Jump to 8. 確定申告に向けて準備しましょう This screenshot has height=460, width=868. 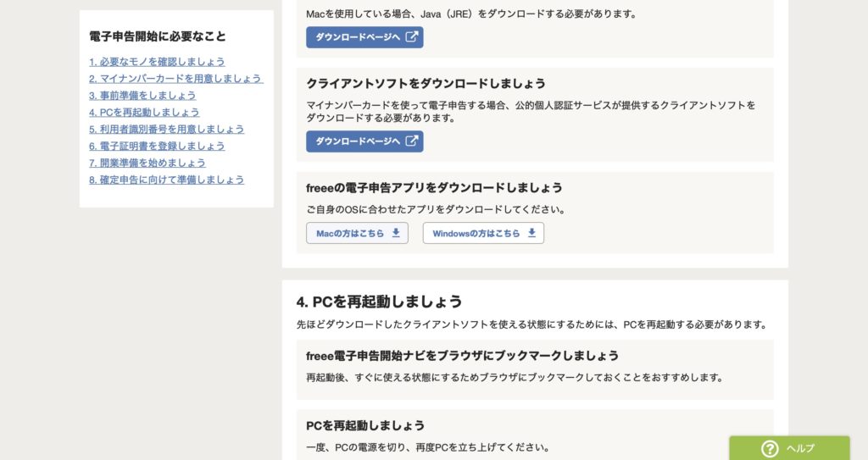point(166,180)
